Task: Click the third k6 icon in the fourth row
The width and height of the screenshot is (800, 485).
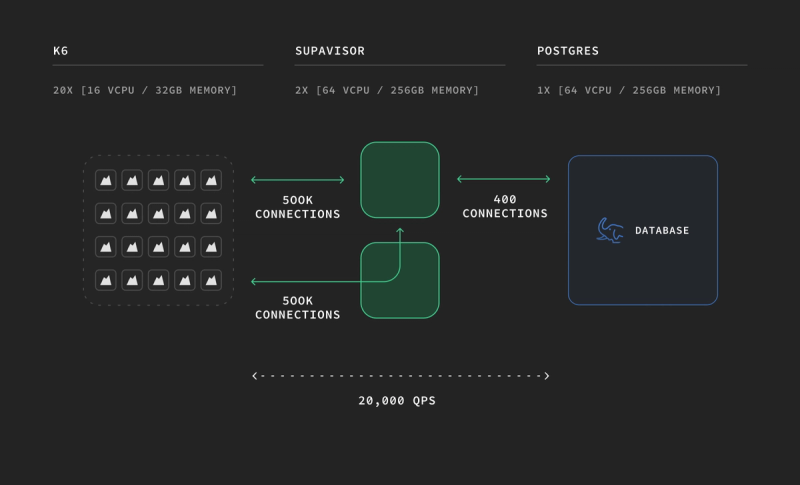Action: pos(158,280)
